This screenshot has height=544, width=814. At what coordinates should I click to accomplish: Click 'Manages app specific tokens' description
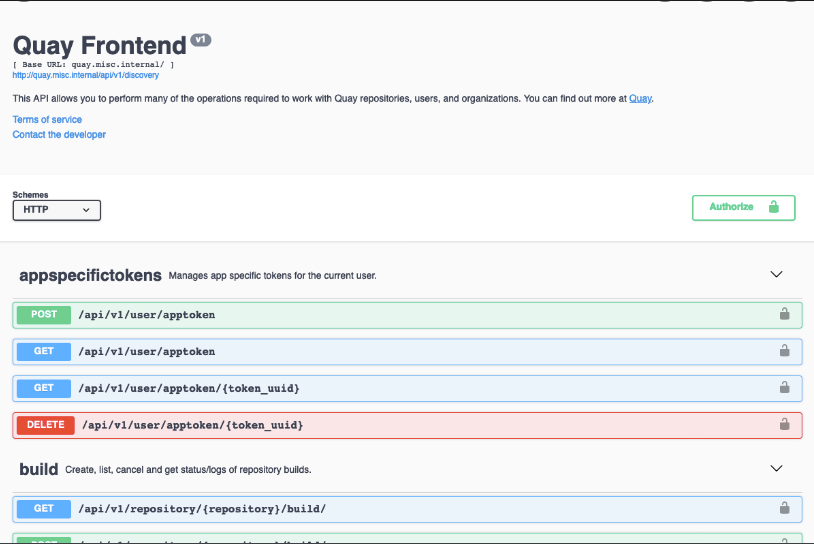coord(273,276)
